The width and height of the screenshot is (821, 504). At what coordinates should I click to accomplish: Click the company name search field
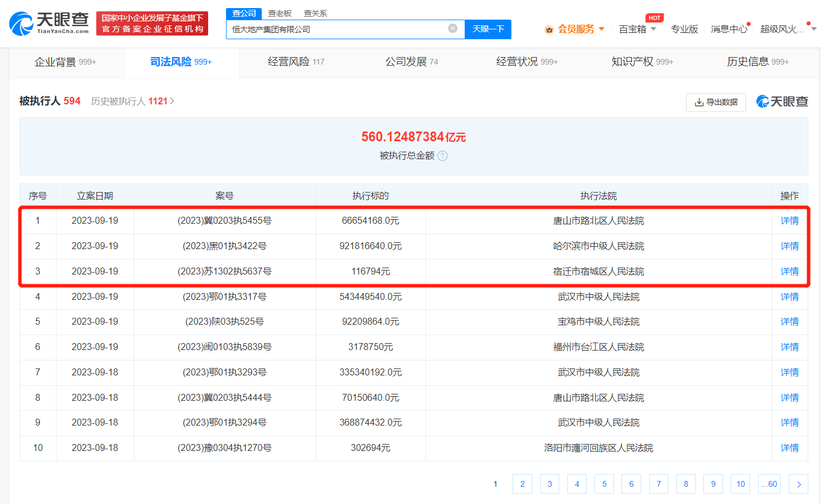point(337,29)
